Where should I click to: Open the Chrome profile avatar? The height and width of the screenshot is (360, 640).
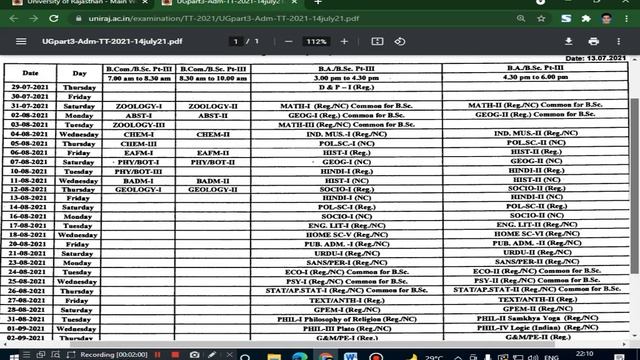pyautogui.click(x=606, y=19)
